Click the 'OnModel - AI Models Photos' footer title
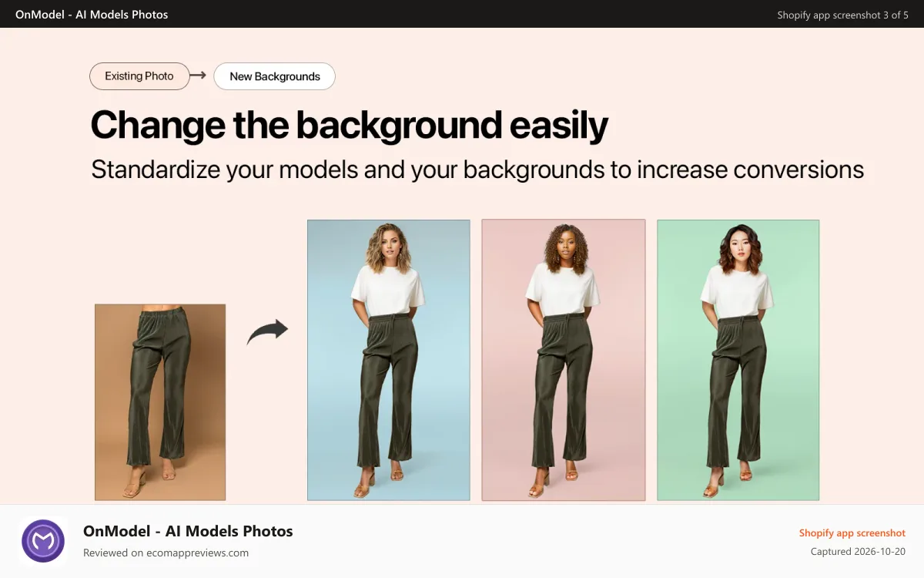The width and height of the screenshot is (924, 578). pos(188,531)
